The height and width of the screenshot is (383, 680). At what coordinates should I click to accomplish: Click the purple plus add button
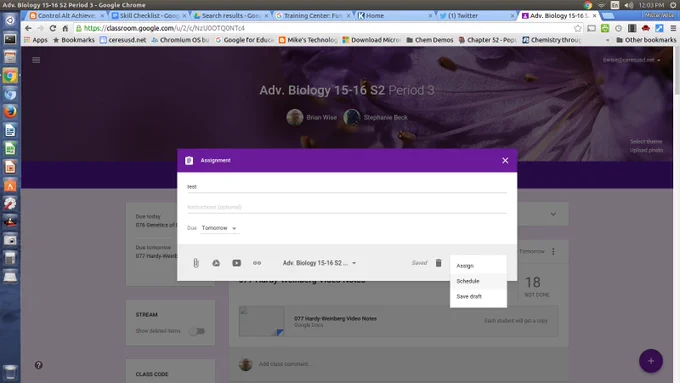pos(651,361)
